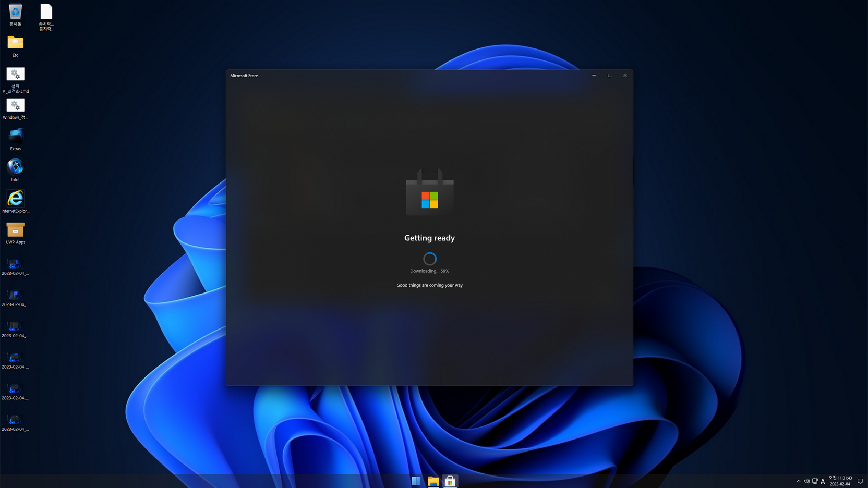Screen dimensions: 868x488
Task: Open the blank document file named 꼼지락
Action: pyautogui.click(x=46, y=17)
